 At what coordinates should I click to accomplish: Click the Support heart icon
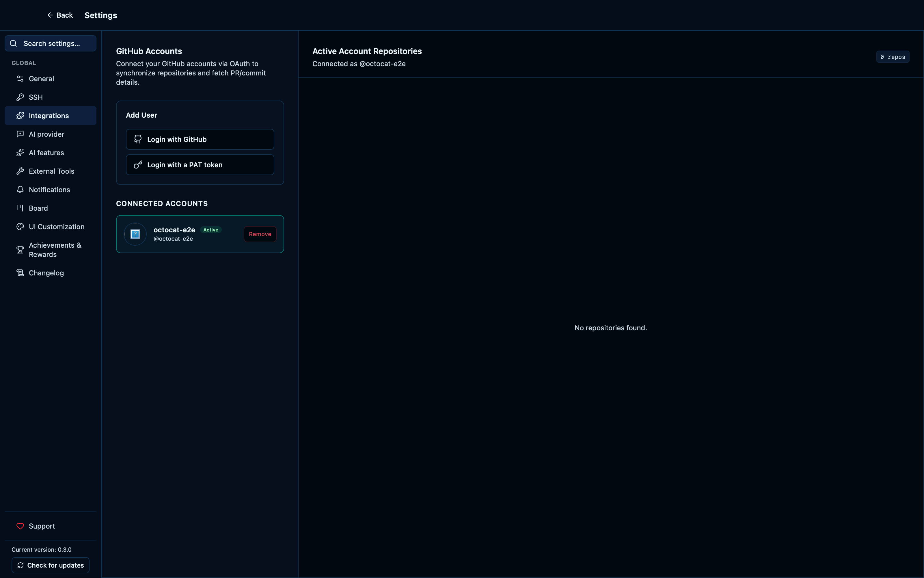point(20,526)
